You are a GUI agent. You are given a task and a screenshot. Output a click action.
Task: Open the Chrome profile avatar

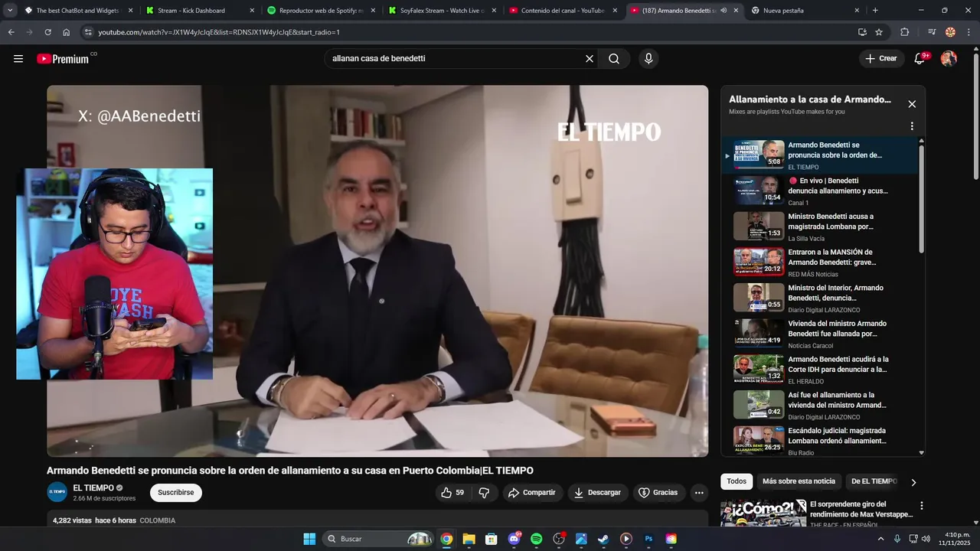click(x=950, y=32)
